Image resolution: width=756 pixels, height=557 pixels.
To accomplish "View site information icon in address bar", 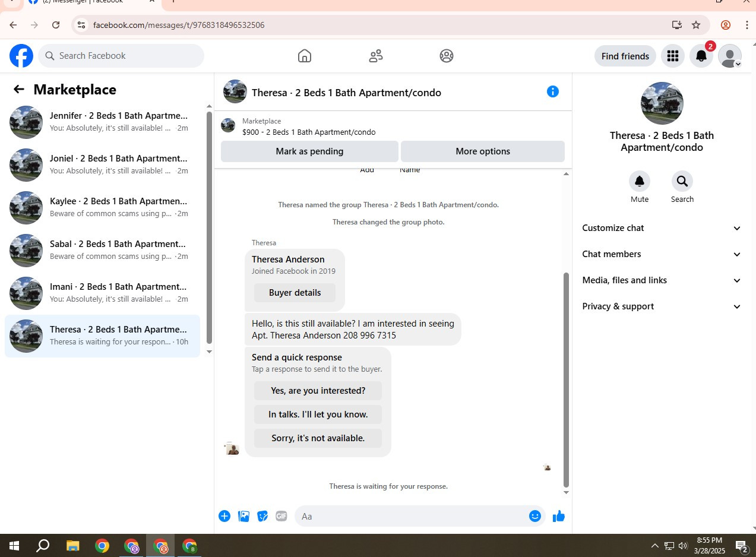I will tap(82, 25).
